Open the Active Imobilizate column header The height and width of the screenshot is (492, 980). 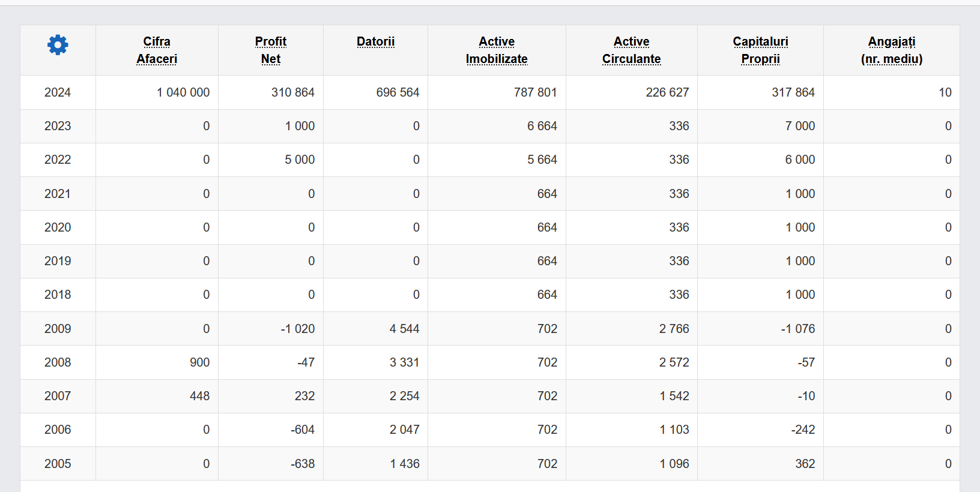pos(497,50)
